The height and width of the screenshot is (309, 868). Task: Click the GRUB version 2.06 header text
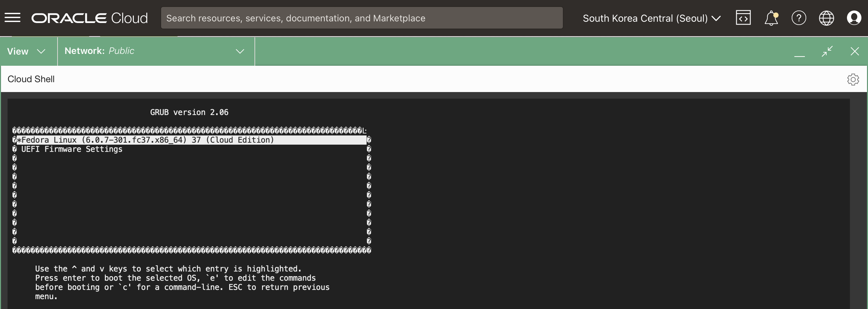(189, 112)
